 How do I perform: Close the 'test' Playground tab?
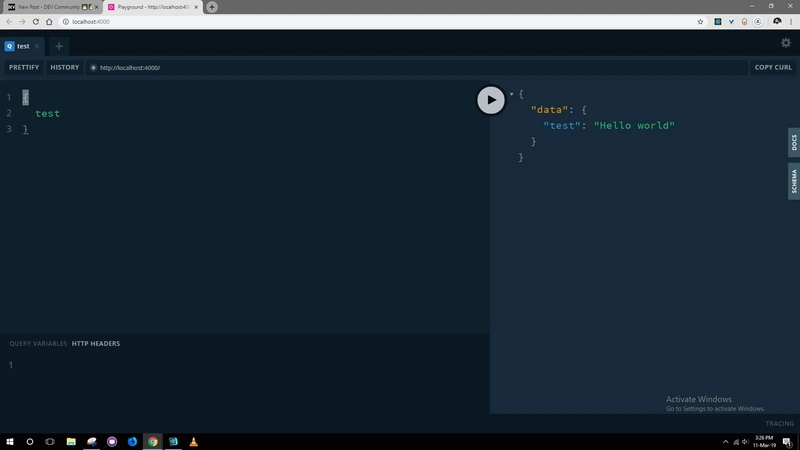point(37,46)
